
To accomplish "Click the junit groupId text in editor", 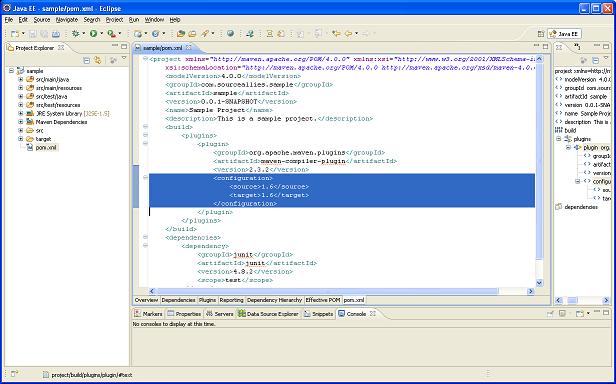I will [x=243, y=255].
